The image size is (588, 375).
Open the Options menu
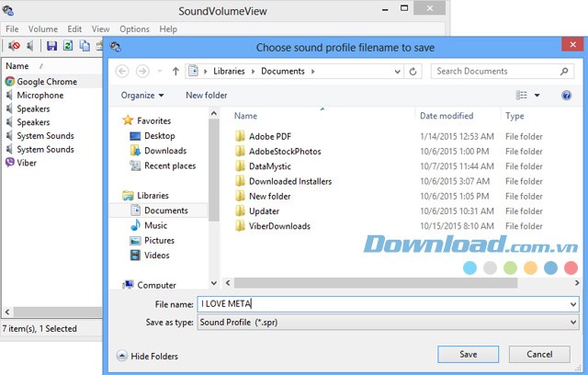tap(134, 28)
